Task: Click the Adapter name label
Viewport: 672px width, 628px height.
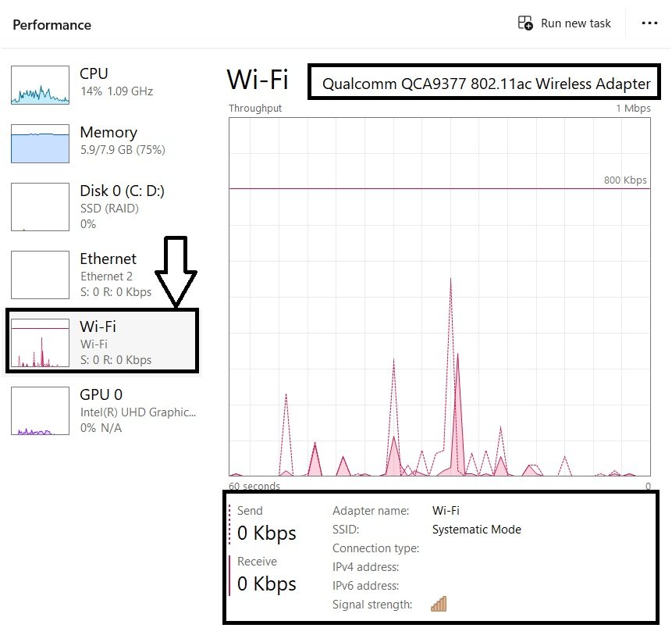Action: click(x=371, y=511)
